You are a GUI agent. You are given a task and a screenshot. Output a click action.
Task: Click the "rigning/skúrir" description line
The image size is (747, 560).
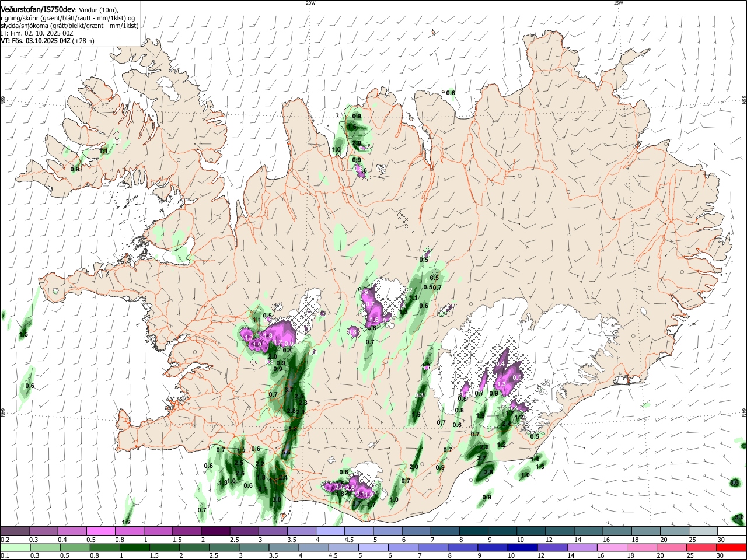(68, 17)
